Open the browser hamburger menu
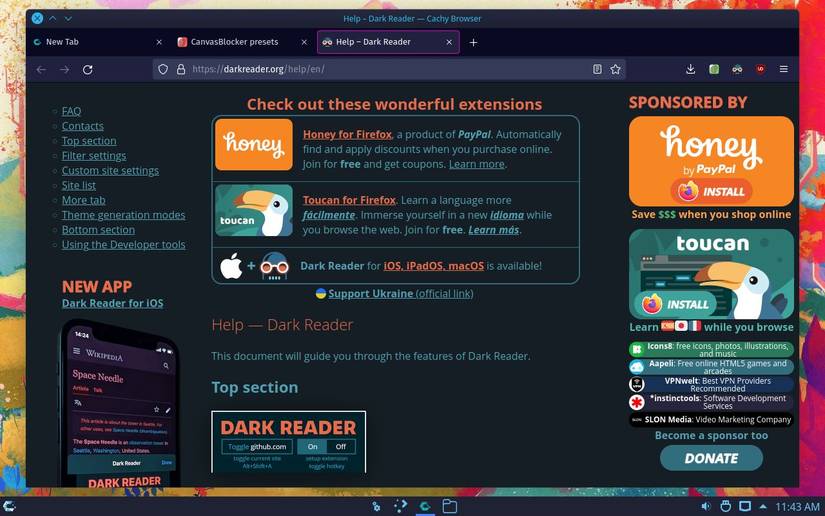 [783, 69]
